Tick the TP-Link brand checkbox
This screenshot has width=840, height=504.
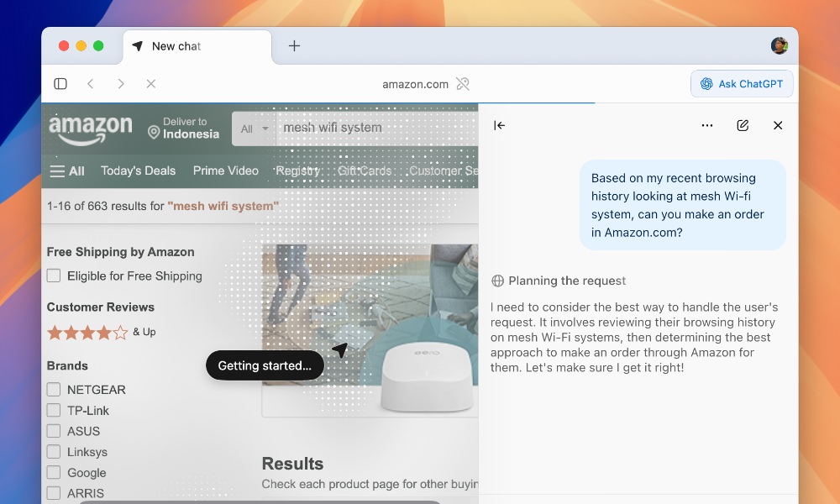tap(54, 410)
